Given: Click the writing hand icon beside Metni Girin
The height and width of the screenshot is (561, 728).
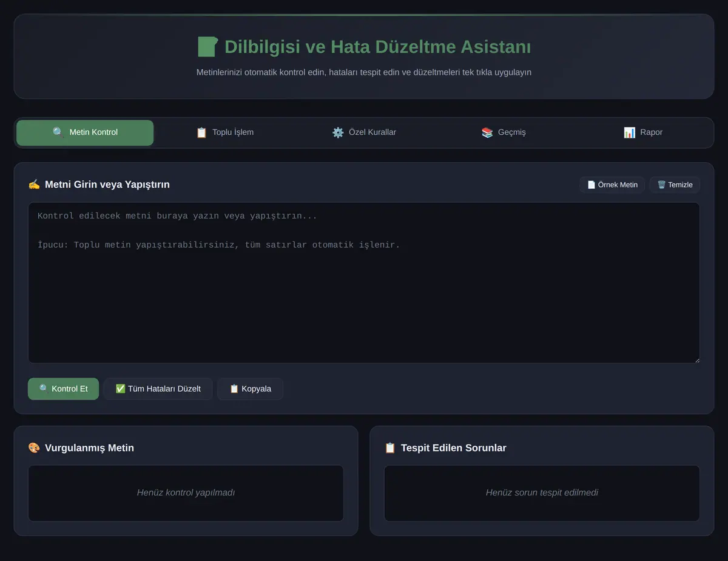Looking at the screenshot, I should tap(34, 184).
